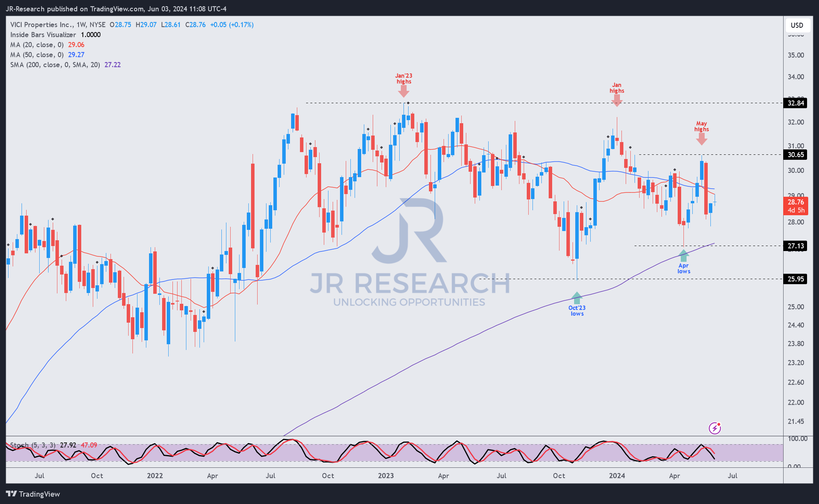Select the MA (20, close, 0) indicator label

[37, 45]
